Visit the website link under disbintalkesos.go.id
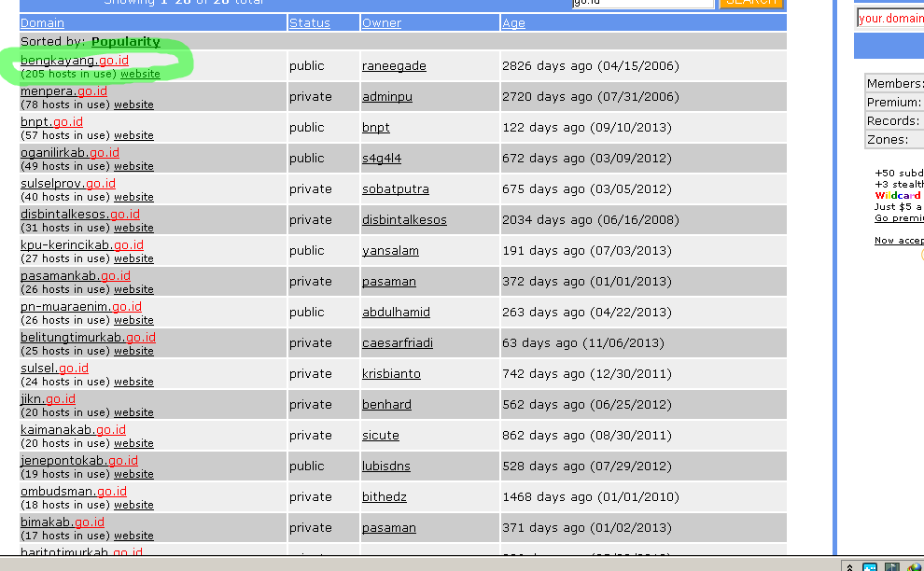Image resolution: width=924 pixels, height=571 pixels. pyautogui.click(x=133, y=228)
